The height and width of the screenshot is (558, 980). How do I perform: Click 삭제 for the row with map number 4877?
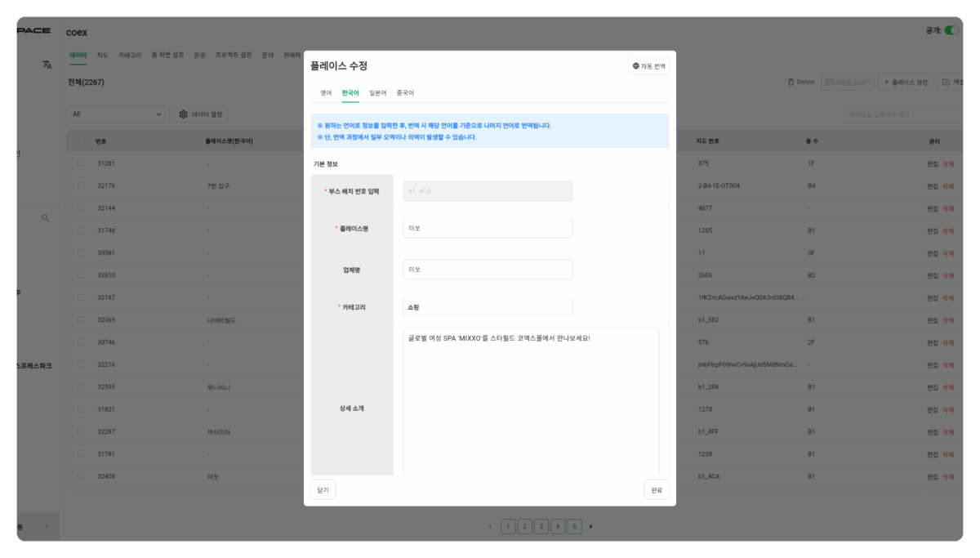(948, 208)
